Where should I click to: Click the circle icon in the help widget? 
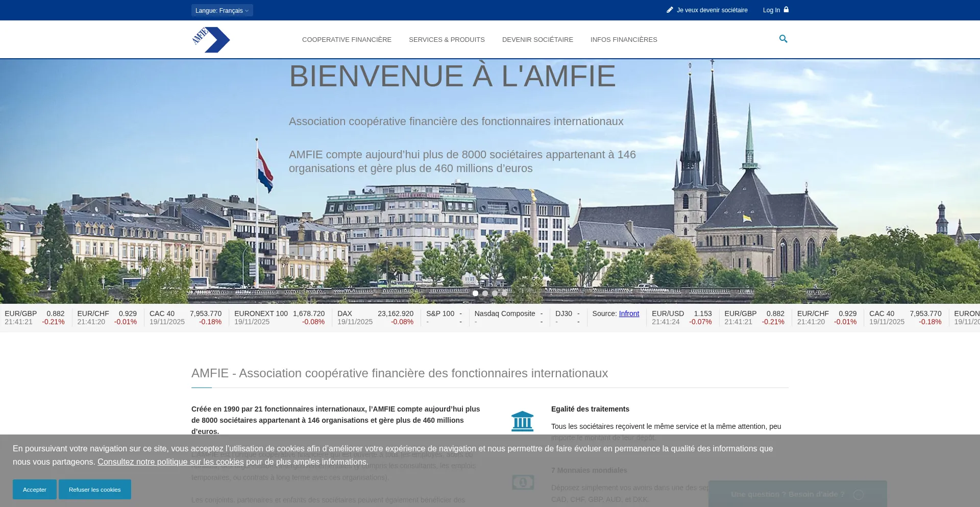click(x=859, y=494)
